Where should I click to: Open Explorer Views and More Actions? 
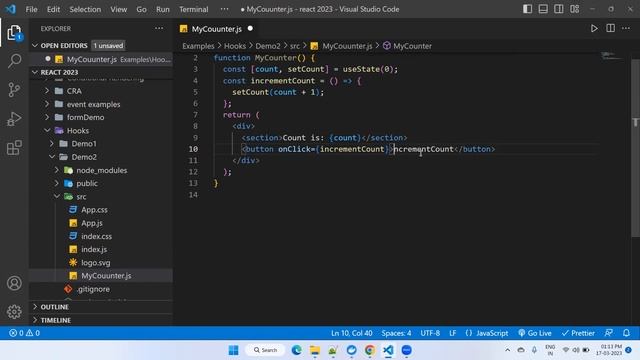point(159,29)
